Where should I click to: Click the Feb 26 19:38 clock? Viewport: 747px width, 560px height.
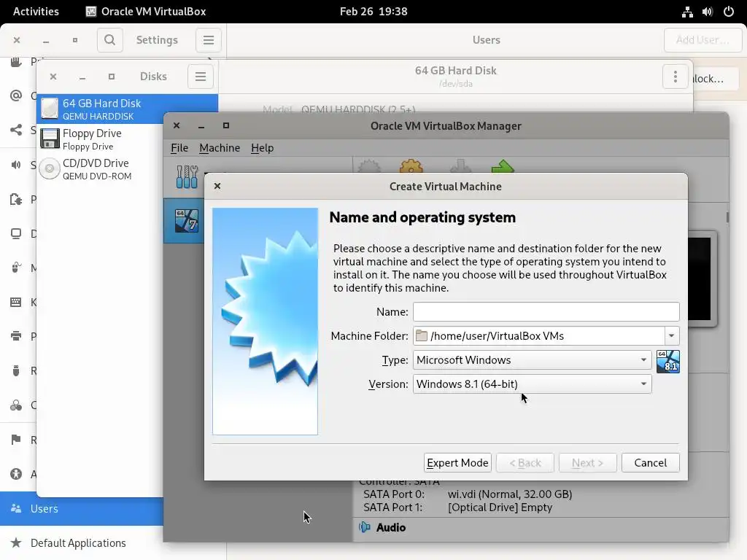click(x=373, y=12)
